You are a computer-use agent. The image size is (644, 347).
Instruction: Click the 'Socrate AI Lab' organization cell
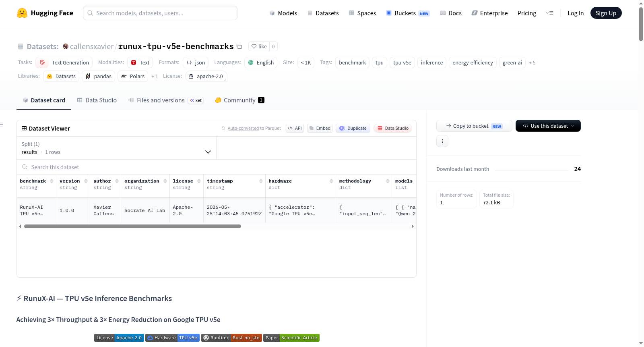click(x=145, y=210)
